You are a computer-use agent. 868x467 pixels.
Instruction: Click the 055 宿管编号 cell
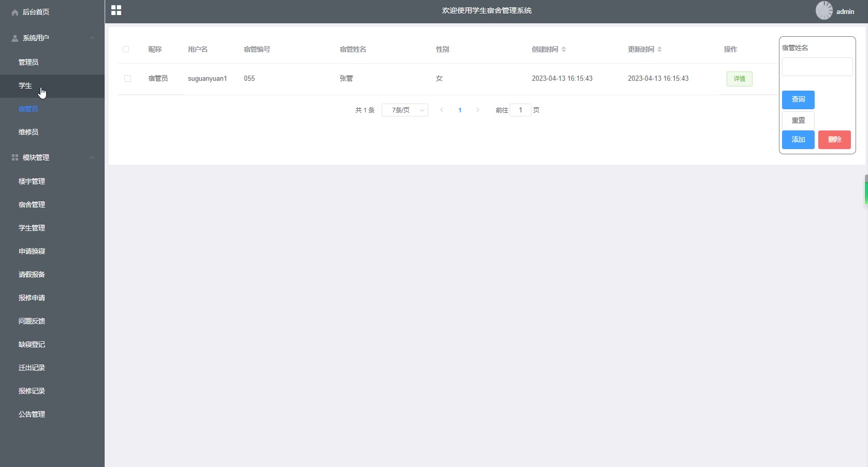pyautogui.click(x=250, y=79)
